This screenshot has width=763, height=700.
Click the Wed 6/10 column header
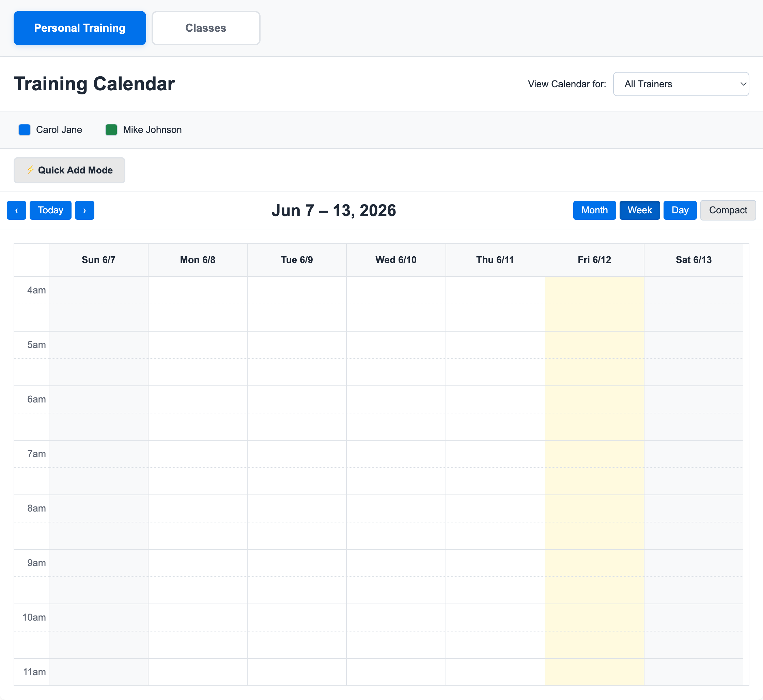pyautogui.click(x=396, y=260)
